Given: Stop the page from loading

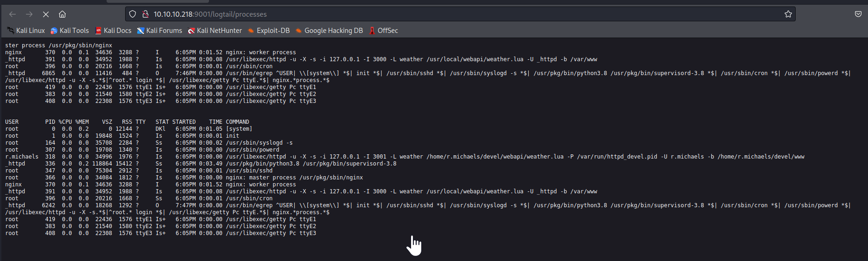Looking at the screenshot, I should coord(46,14).
